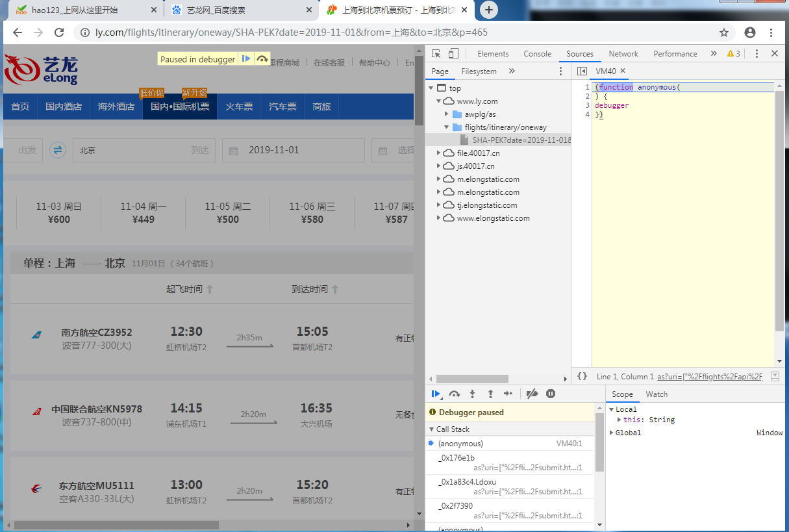Toggle pause on exceptions
Viewport: 789px width, 532px height.
click(551, 394)
